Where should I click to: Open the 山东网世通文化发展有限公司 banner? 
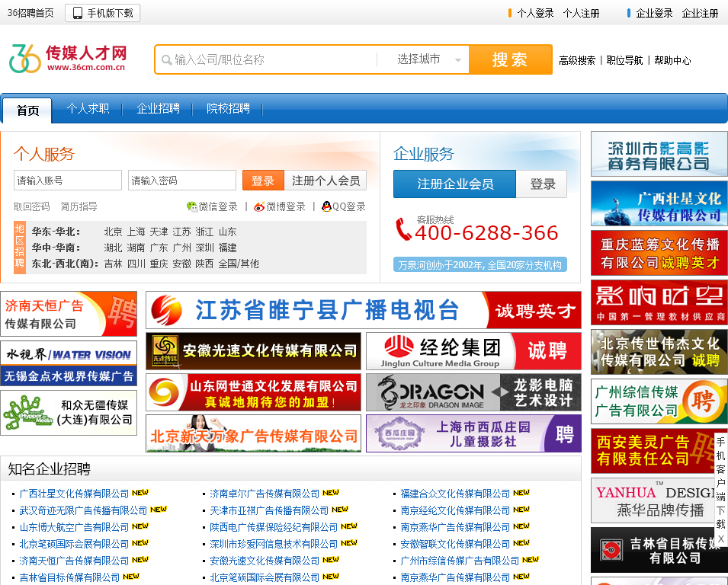pyautogui.click(x=254, y=392)
